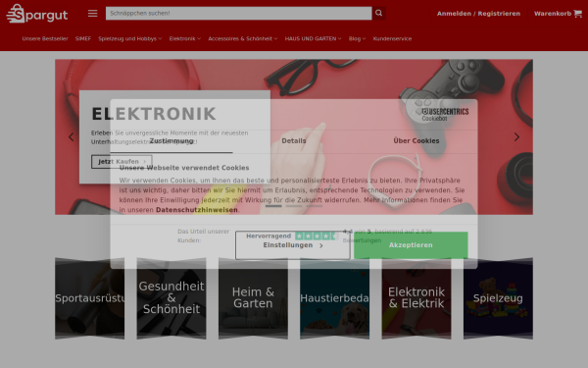Open Gesundheit & Schönheit category tile
This screenshot has height=368, width=588.
[x=171, y=298]
